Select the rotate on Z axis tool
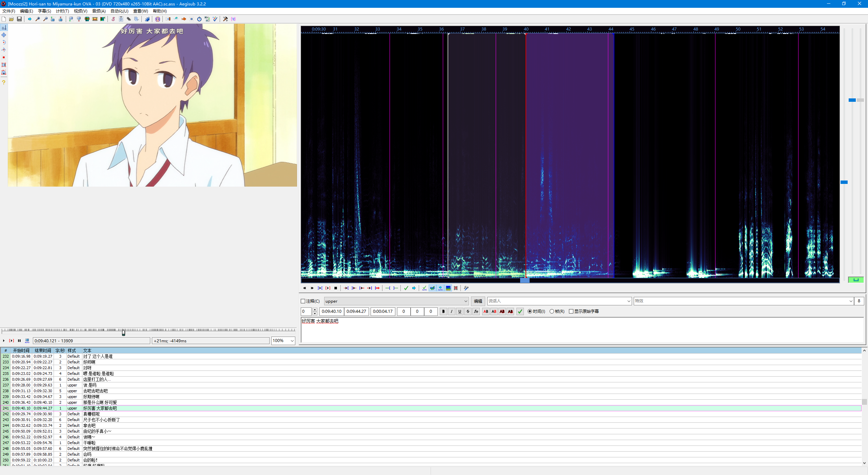 4,42
